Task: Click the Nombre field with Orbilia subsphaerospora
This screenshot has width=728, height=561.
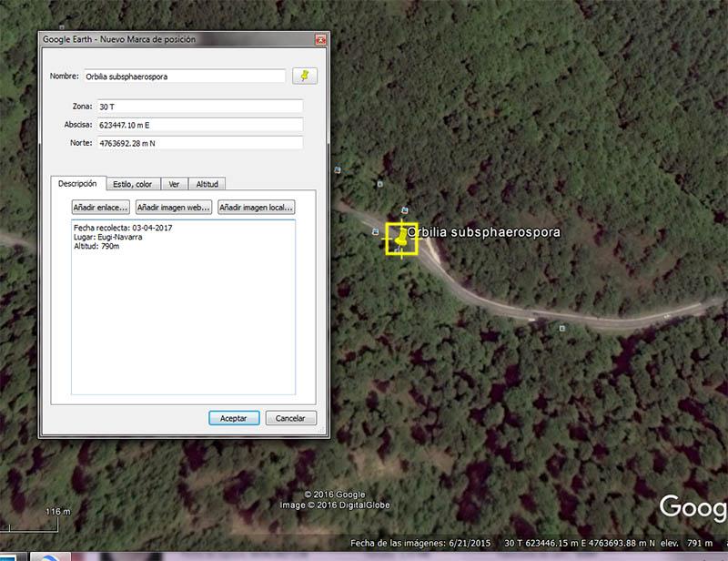Action: [x=185, y=76]
